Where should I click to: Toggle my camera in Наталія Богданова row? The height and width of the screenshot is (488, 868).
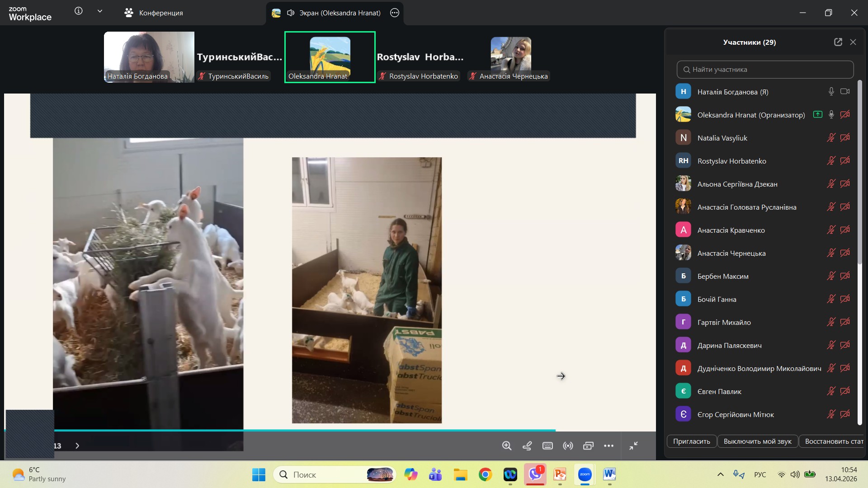tap(844, 92)
